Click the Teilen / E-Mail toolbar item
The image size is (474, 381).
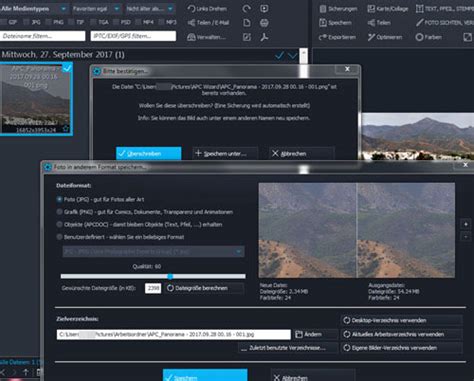(208, 23)
